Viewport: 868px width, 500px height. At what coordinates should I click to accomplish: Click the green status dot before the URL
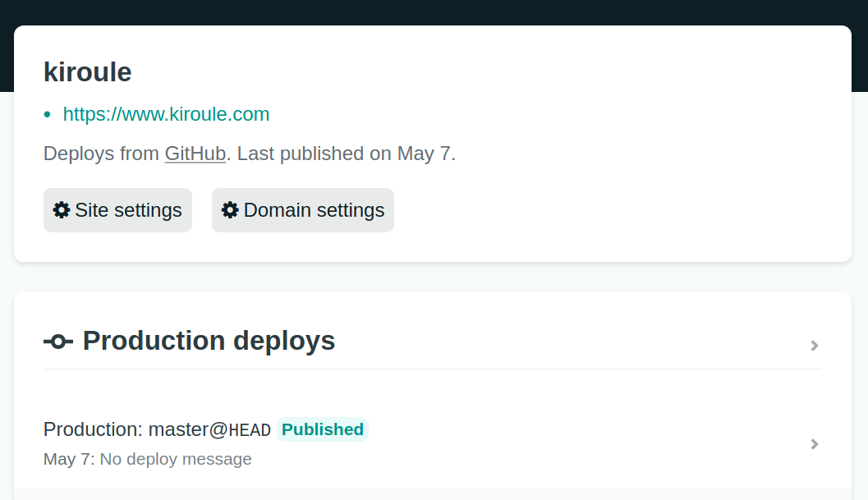point(47,115)
